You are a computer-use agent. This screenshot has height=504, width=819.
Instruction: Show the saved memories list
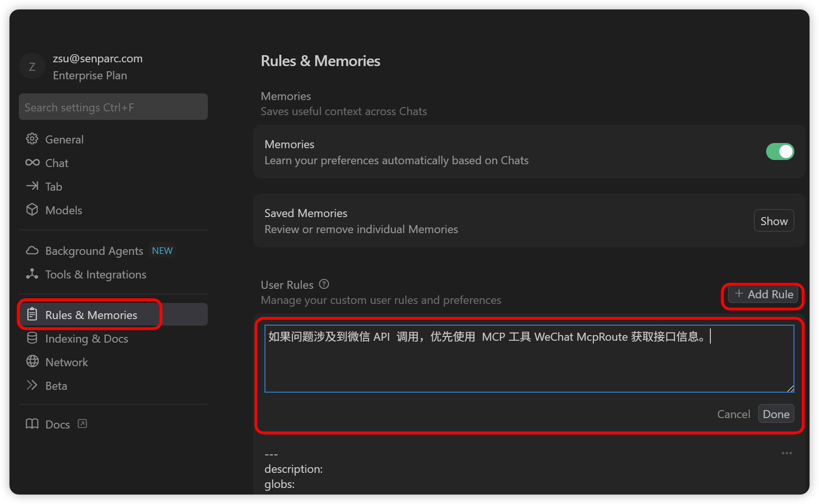774,221
